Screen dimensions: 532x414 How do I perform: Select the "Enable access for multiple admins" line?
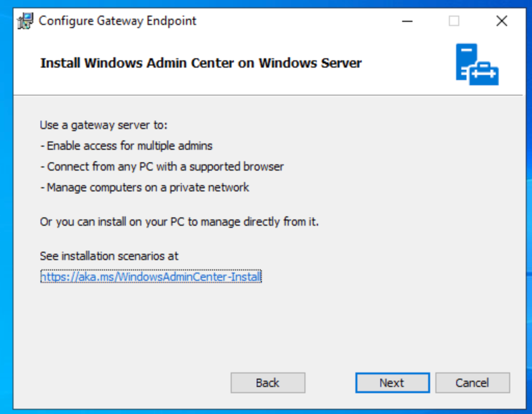(x=126, y=146)
